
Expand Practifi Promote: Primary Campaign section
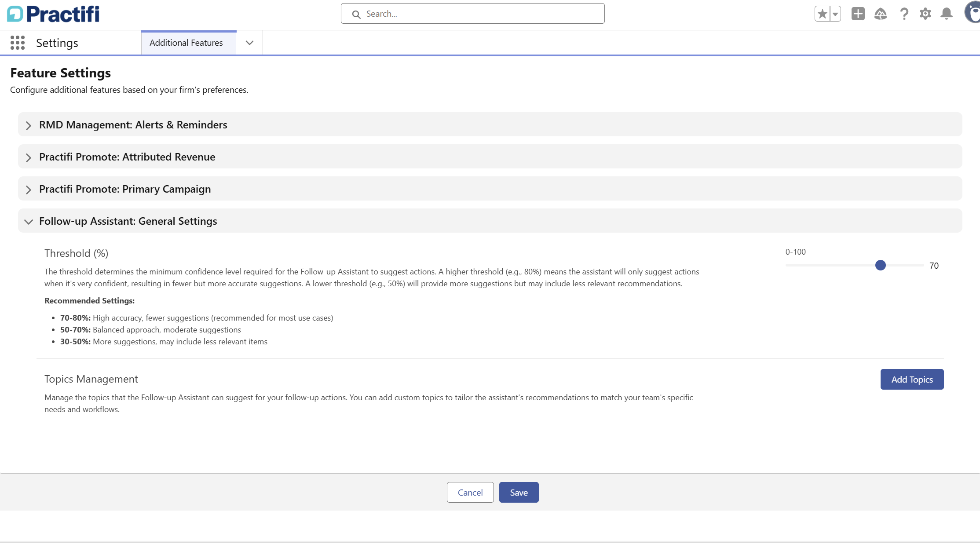(x=490, y=189)
